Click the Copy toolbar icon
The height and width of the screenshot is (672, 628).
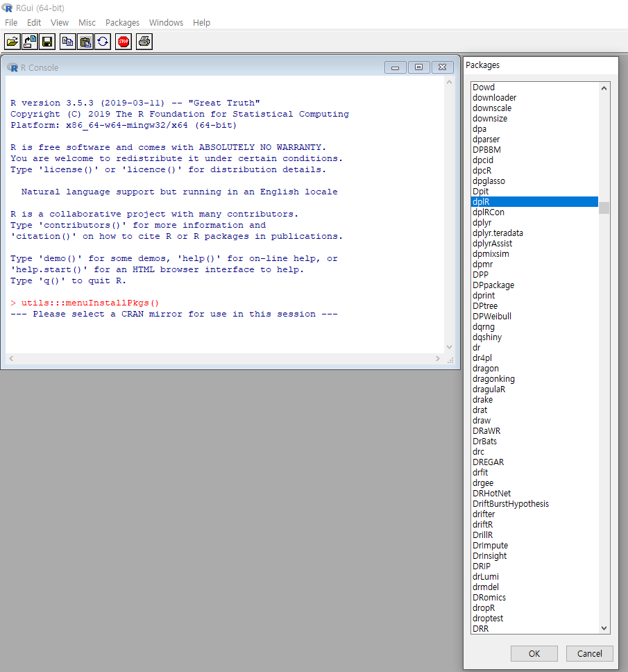click(68, 42)
